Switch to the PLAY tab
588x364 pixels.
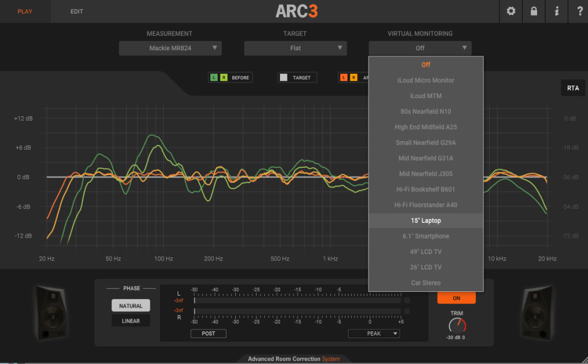pyautogui.click(x=25, y=12)
